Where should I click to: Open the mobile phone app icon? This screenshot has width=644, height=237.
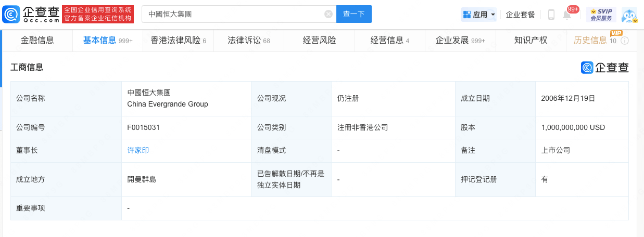(551, 15)
